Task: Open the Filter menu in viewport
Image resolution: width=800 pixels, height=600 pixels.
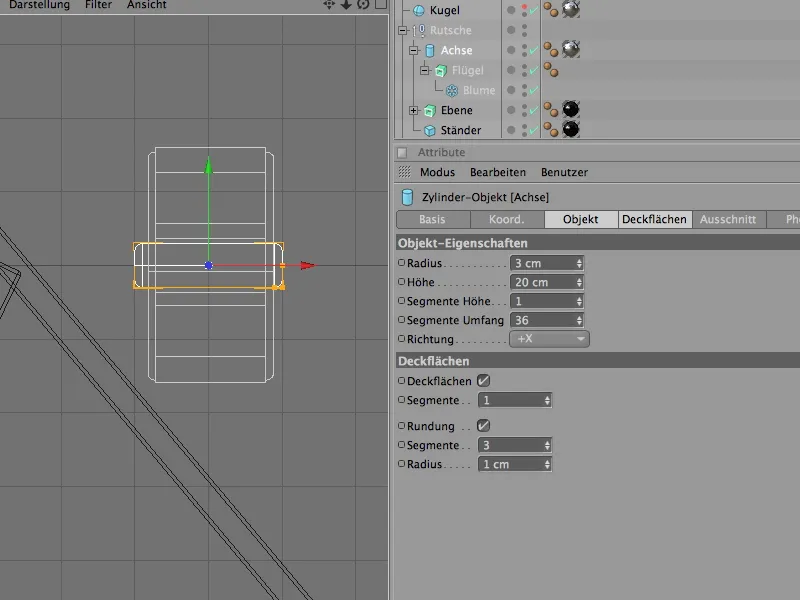Action: (98, 5)
